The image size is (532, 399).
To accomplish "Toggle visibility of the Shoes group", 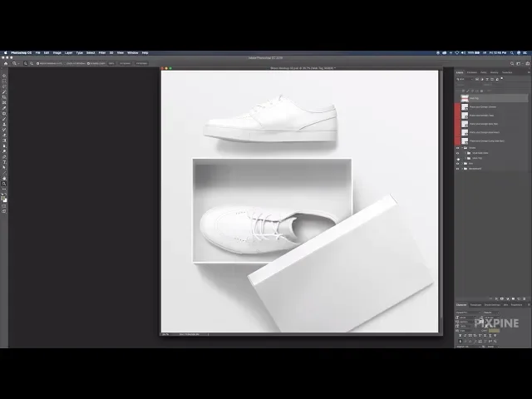I will [x=458, y=147].
